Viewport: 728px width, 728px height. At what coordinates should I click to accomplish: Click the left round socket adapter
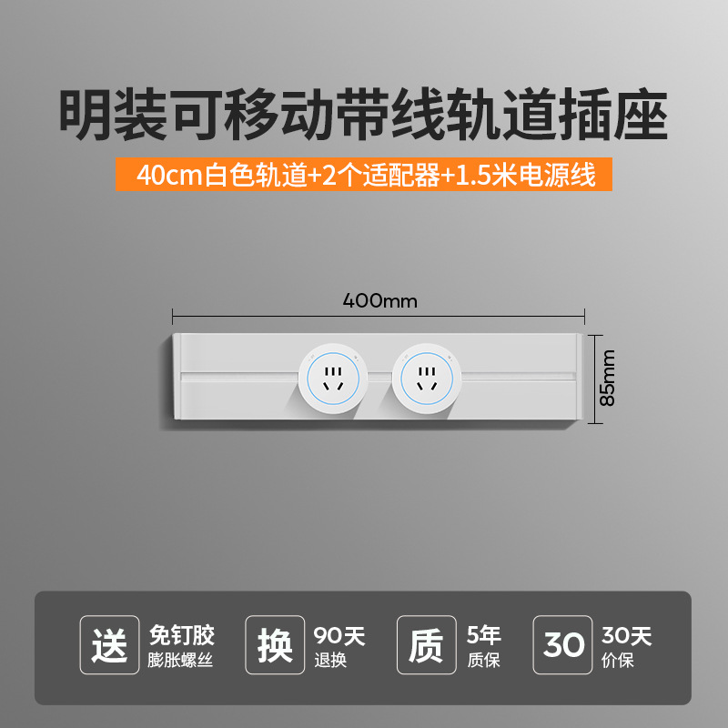[333, 379]
